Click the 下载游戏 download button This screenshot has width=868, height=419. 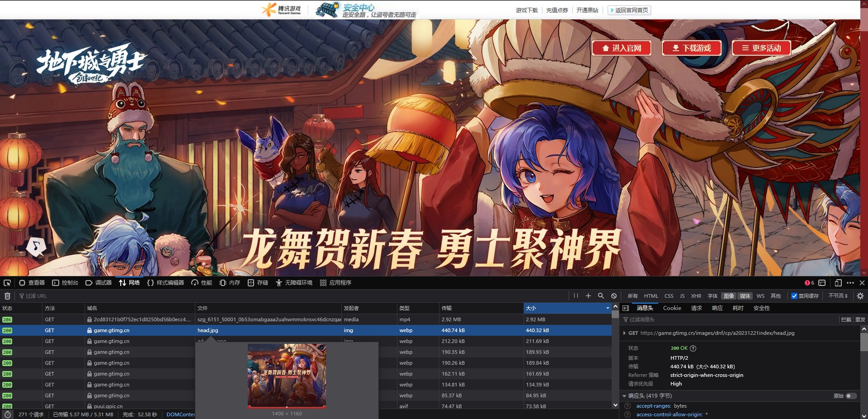692,48
